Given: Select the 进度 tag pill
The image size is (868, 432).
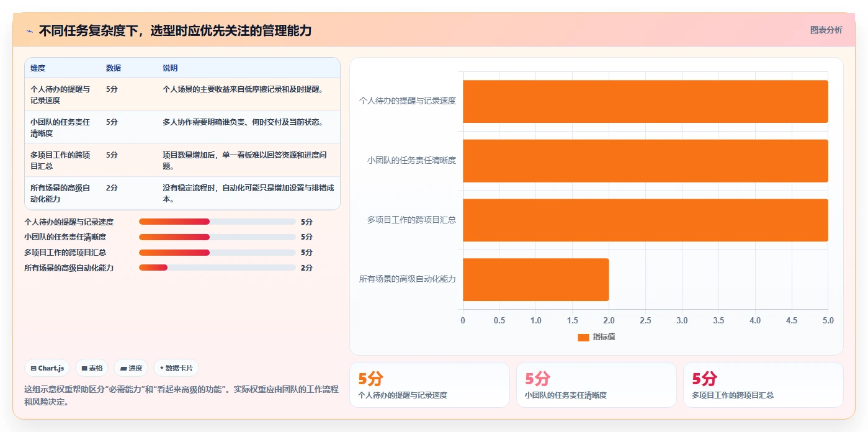Looking at the screenshot, I should (x=131, y=368).
